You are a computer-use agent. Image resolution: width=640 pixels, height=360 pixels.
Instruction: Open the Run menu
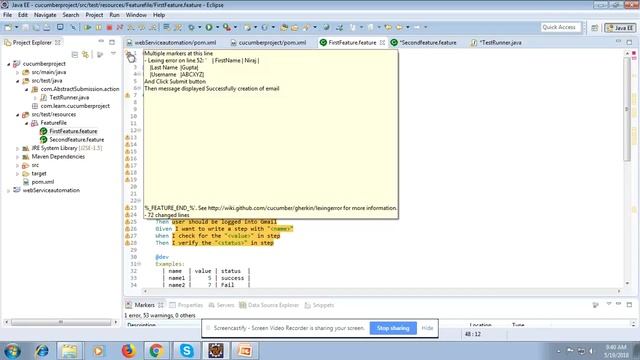114,15
